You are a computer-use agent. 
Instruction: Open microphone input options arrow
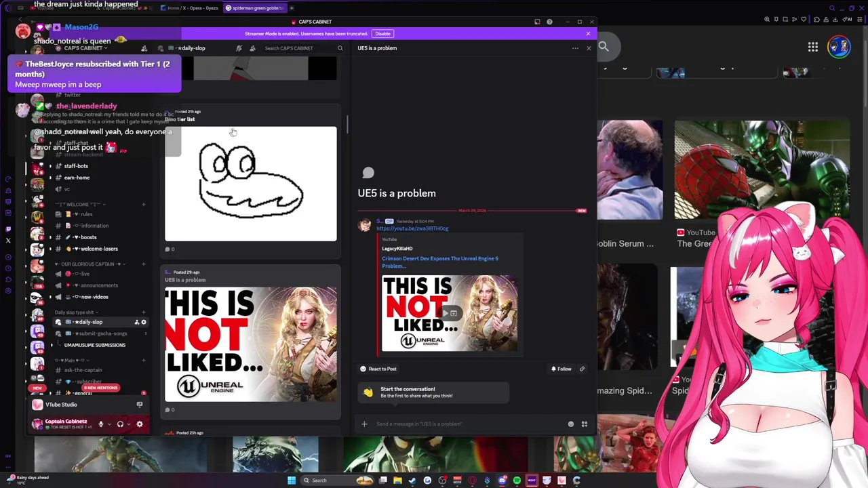click(x=109, y=424)
